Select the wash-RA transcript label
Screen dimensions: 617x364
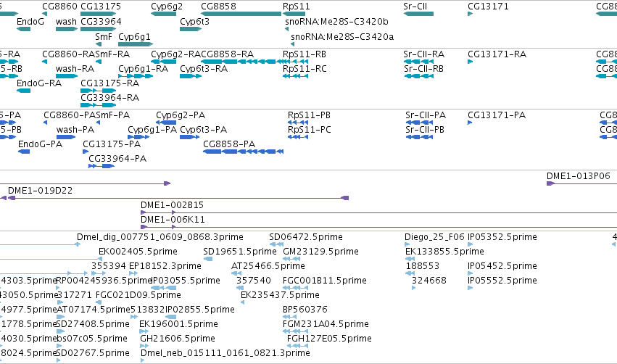click(75, 69)
